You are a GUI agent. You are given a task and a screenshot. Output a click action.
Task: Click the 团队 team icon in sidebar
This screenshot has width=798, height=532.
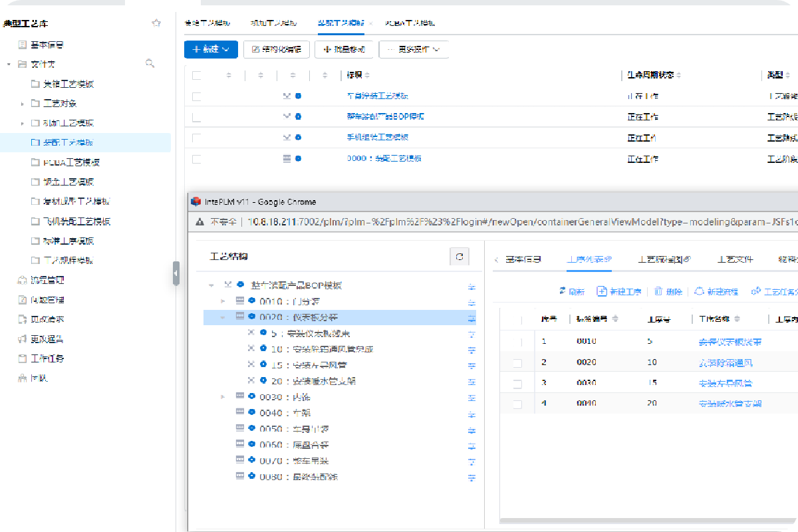pyautogui.click(x=22, y=378)
